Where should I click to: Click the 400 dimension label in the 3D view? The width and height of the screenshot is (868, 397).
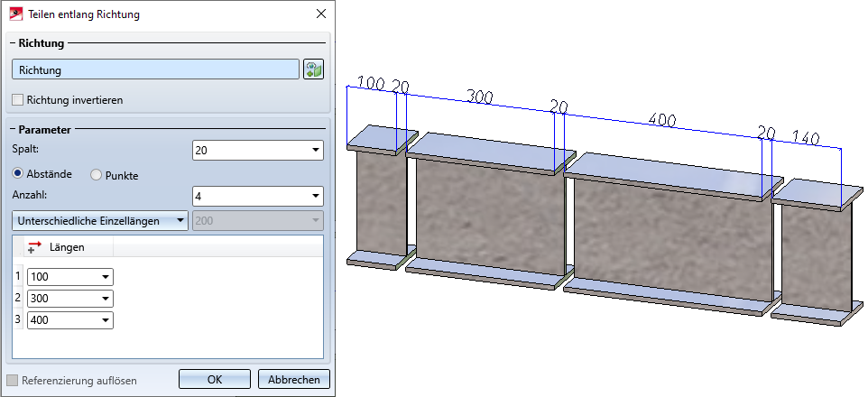pyautogui.click(x=662, y=120)
